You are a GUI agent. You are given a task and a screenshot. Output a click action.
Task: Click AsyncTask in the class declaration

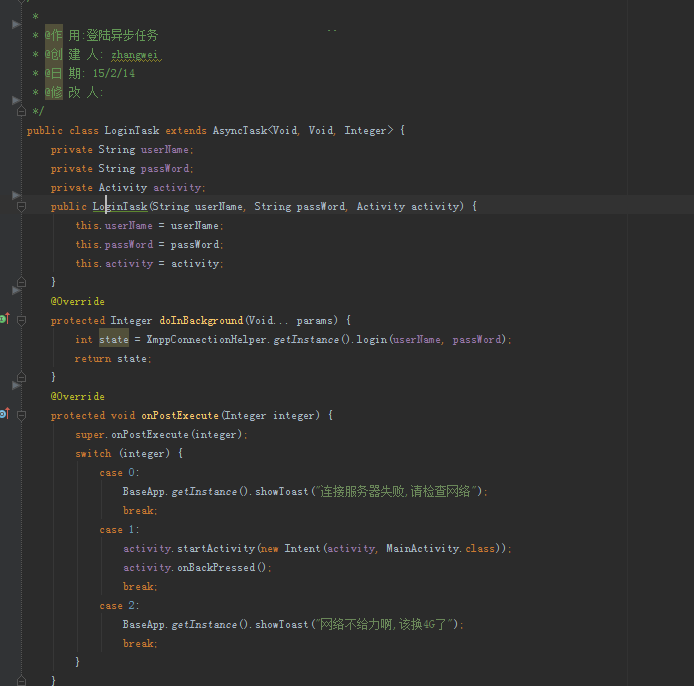coord(240,131)
